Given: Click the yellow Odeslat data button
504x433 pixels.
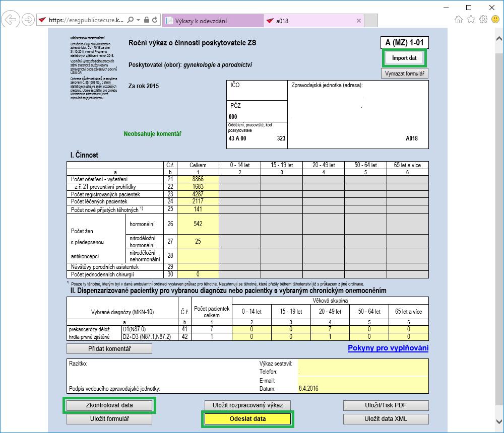Looking at the screenshot, I should (247, 419).
